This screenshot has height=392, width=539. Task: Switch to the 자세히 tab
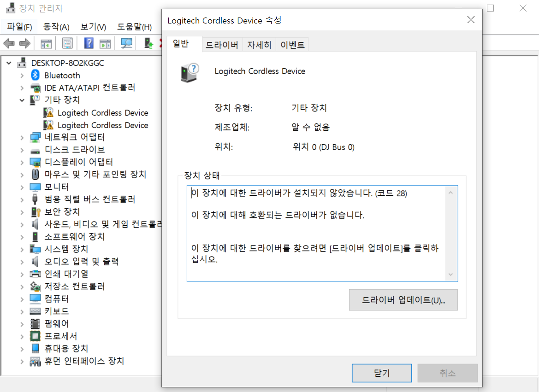259,45
